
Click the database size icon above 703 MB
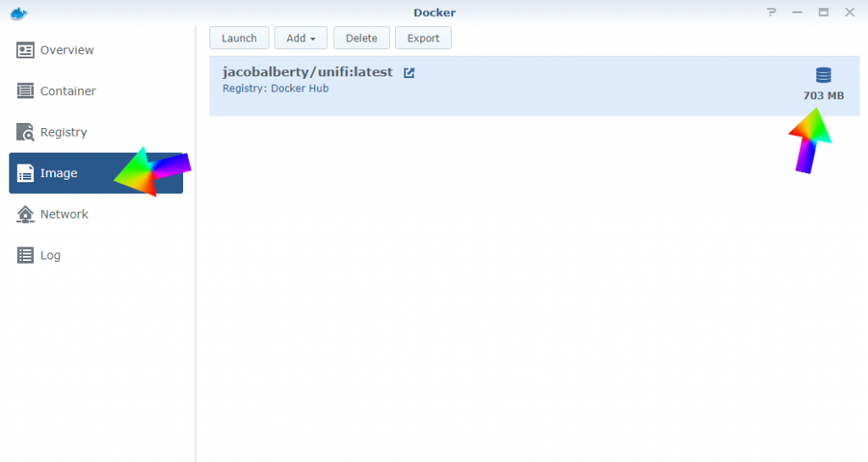point(823,75)
